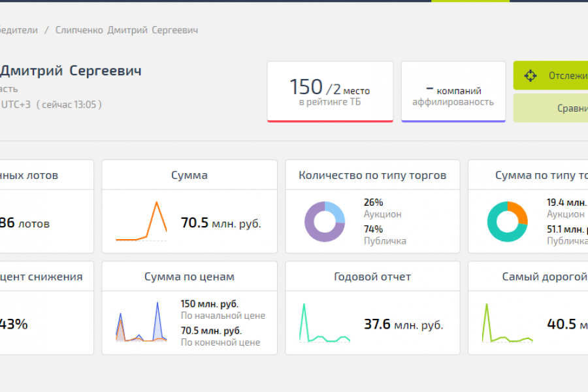The height and width of the screenshot is (392, 588).
Task: Click the Дмитрий Сергеевич name heading
Action: coord(71,71)
